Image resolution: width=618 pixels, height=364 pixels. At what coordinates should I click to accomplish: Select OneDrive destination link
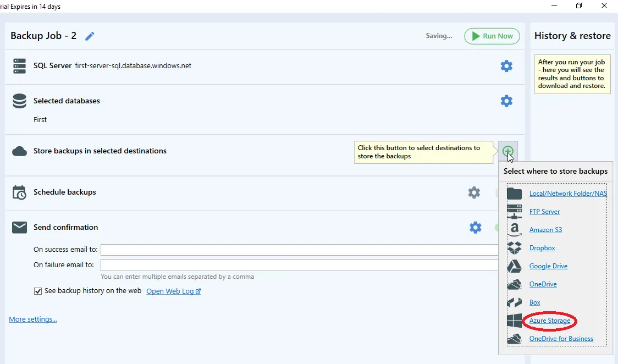(543, 284)
